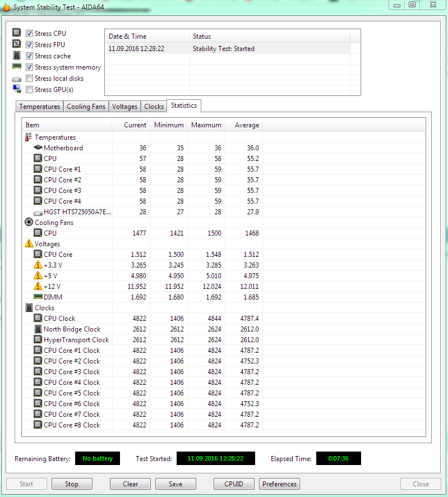448x497 pixels.
Task: Uncheck the Stress system memory checkbox
Action: point(30,67)
